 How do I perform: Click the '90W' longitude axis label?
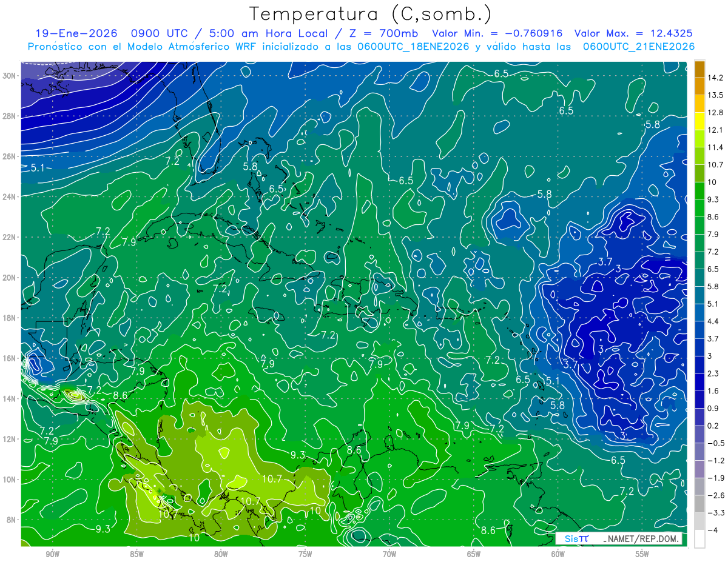(x=52, y=554)
